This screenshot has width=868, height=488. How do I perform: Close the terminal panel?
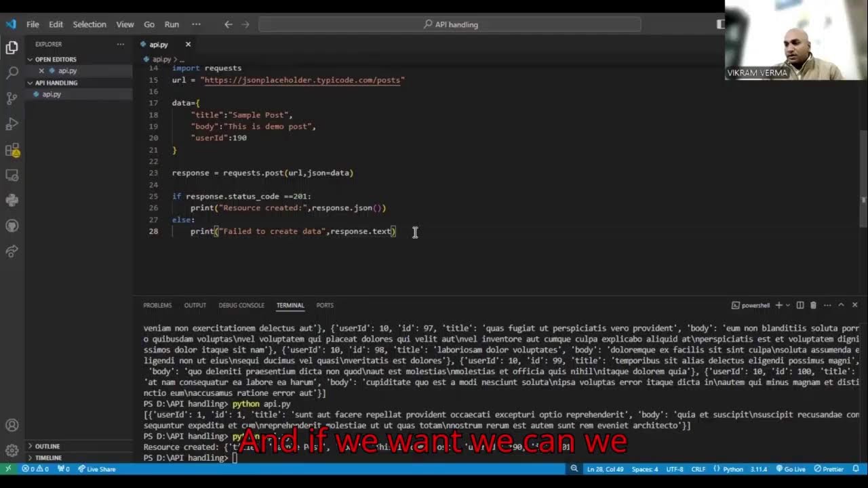pos(854,305)
